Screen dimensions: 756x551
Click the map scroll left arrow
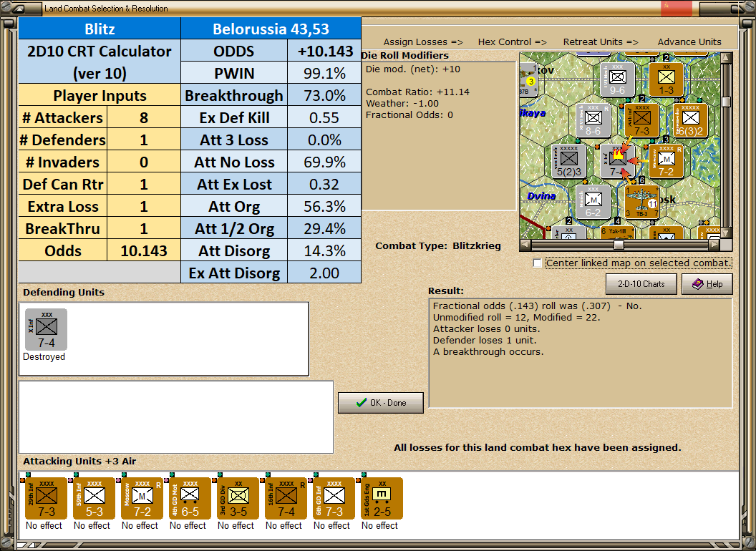click(525, 245)
